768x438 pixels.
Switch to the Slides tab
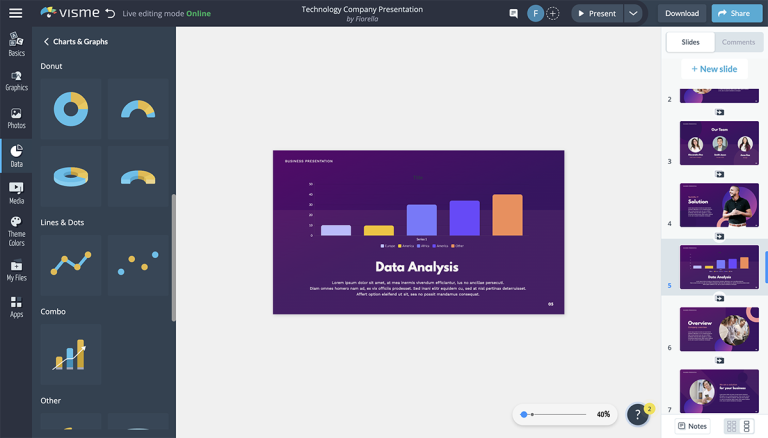coord(690,42)
